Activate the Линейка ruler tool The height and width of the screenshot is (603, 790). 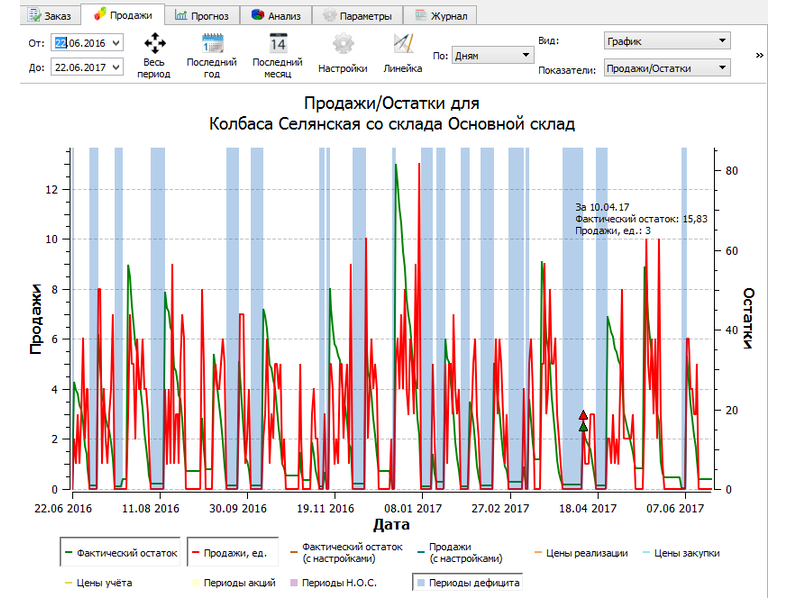click(402, 43)
